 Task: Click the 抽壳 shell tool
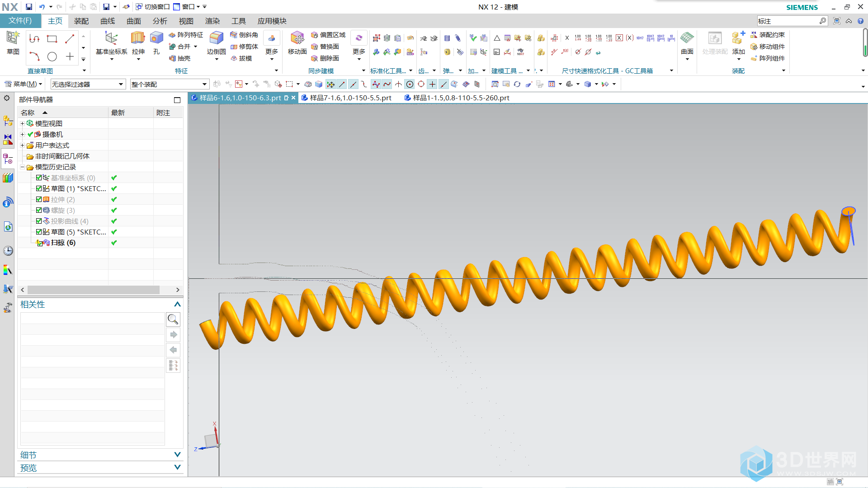(179, 58)
